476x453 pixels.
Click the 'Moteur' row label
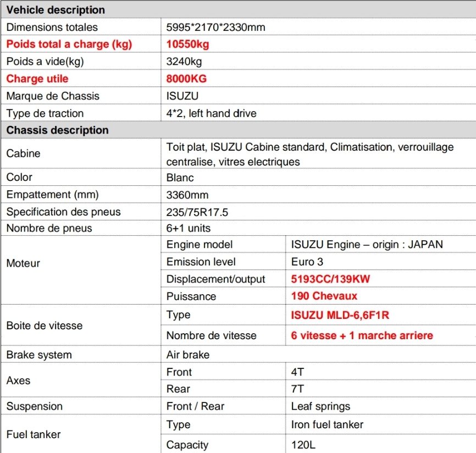click(x=23, y=263)
